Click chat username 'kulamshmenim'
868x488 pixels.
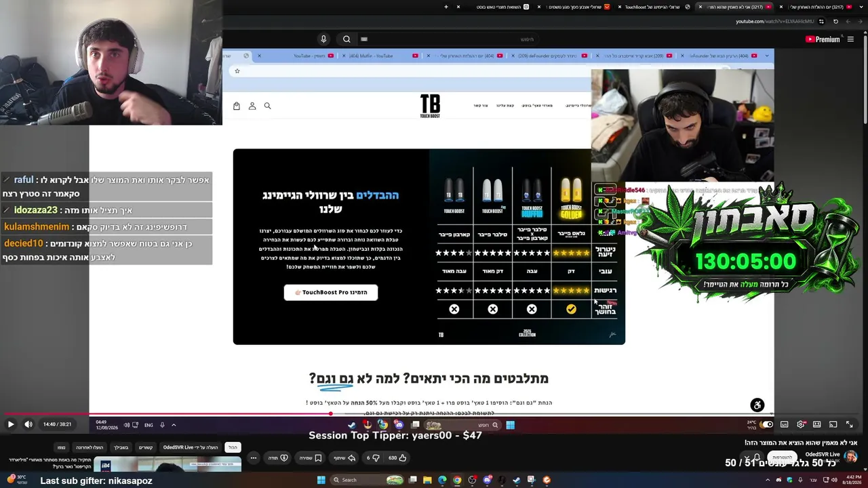(x=37, y=227)
